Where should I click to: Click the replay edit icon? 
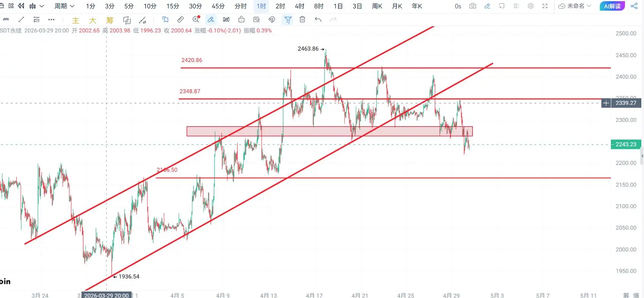pos(127,20)
